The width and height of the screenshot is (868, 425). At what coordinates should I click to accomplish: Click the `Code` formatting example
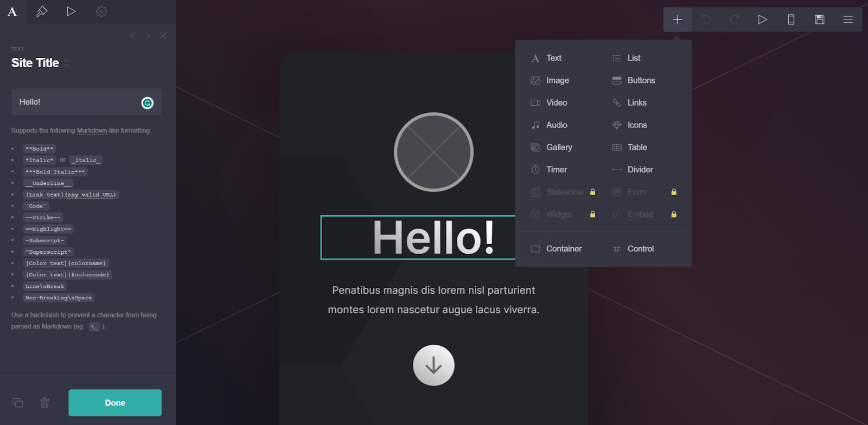click(x=36, y=206)
